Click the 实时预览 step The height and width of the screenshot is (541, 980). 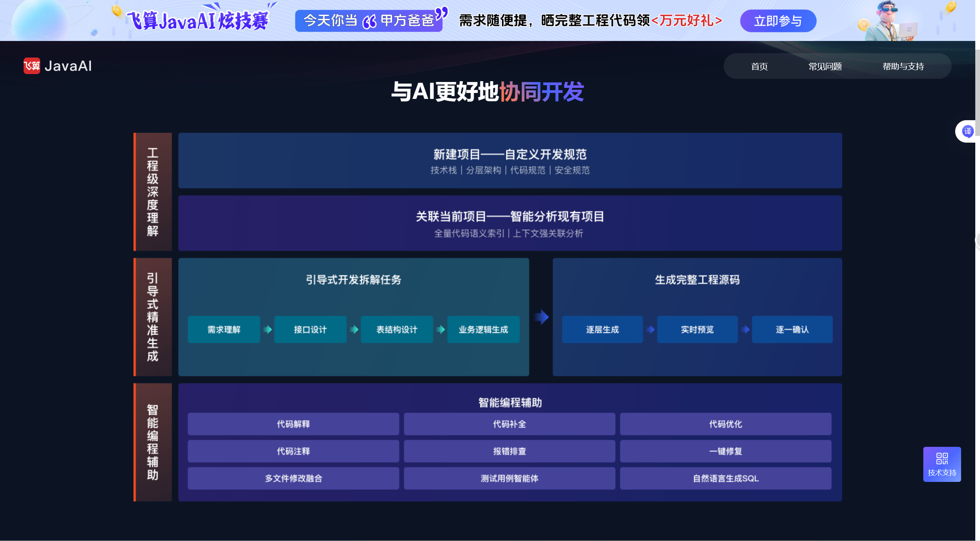697,329
